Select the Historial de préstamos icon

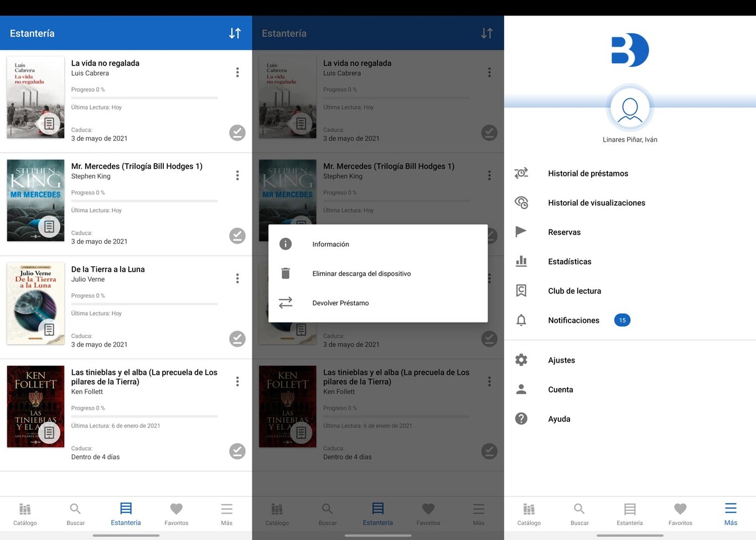521,173
